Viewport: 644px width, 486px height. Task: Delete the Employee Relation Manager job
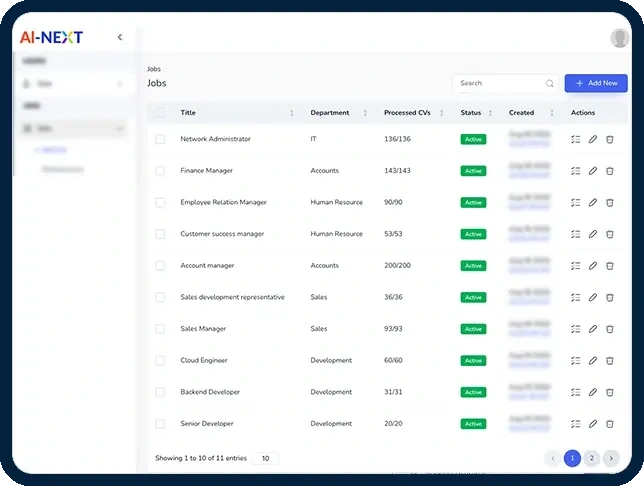(610, 203)
